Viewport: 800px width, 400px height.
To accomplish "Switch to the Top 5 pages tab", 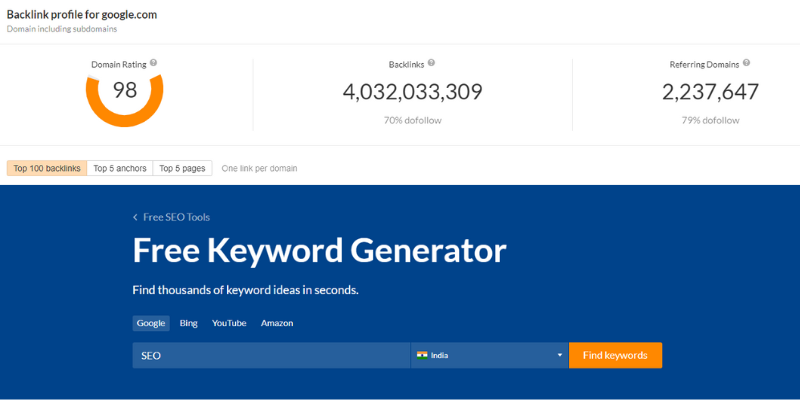I will (182, 168).
